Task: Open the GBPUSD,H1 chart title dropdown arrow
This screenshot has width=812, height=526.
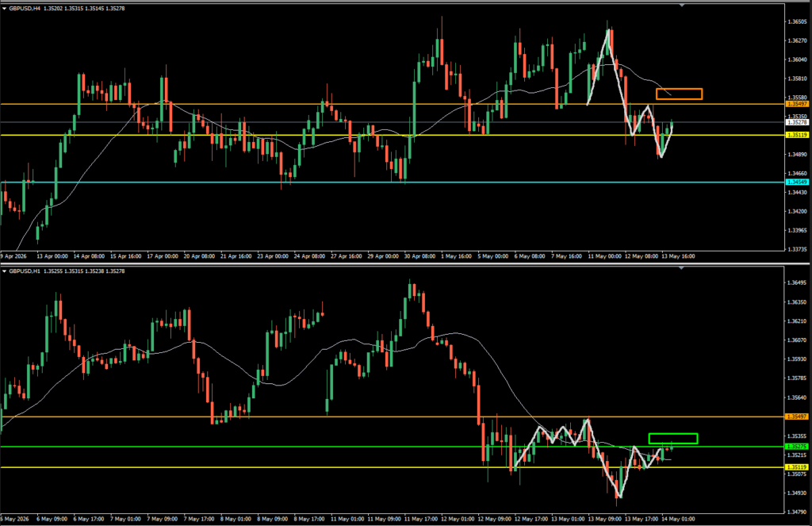Action: [5, 271]
